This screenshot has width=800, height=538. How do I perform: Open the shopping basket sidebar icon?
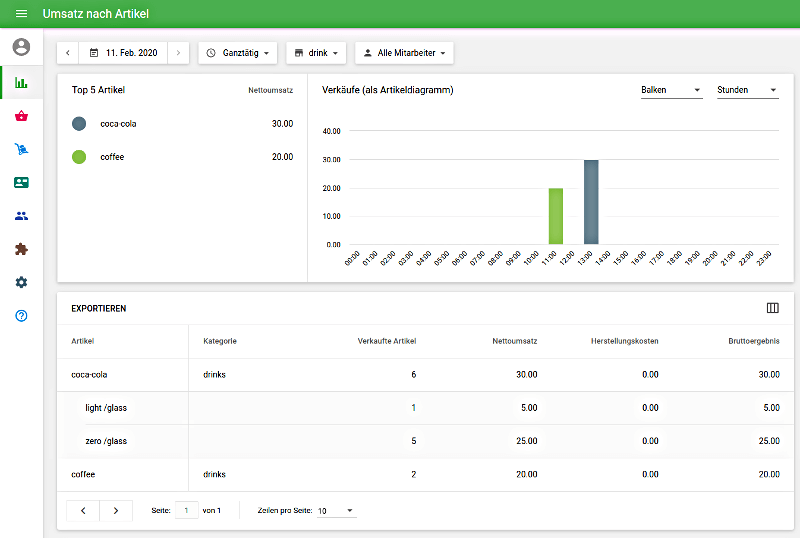21,116
